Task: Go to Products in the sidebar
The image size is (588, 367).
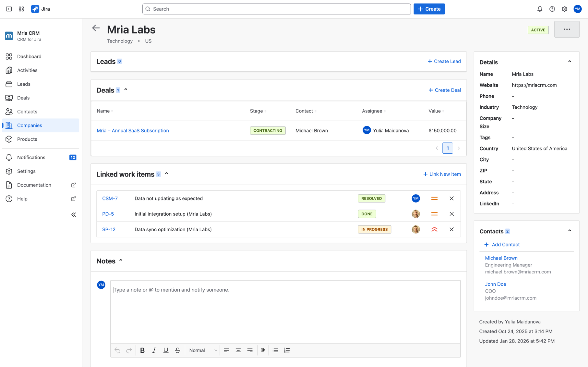Action: (x=41, y=139)
